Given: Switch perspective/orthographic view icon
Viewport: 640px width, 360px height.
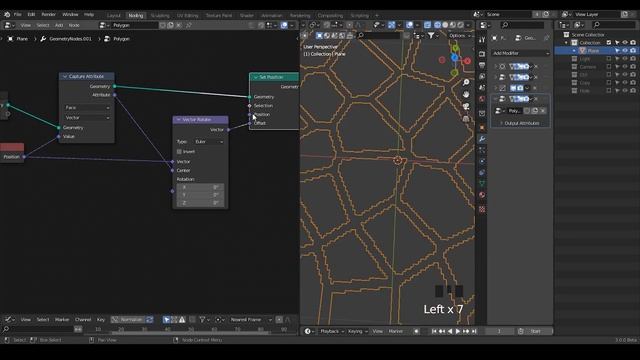Looking at the screenshot, I should point(466,119).
